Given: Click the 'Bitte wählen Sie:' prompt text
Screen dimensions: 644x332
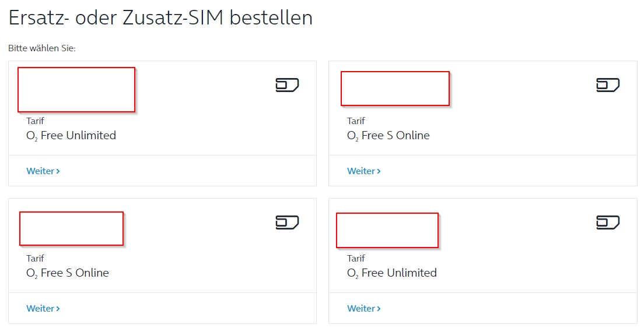Looking at the screenshot, I should click(x=42, y=48).
